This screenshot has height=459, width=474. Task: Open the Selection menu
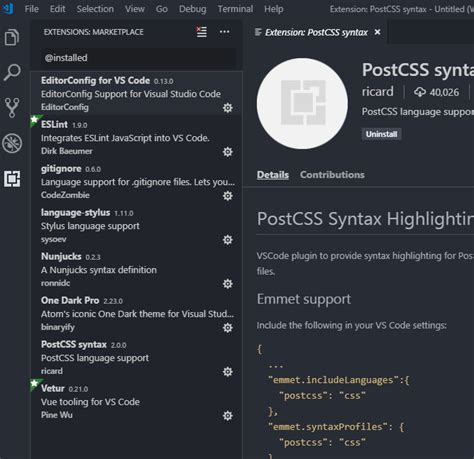95,9
